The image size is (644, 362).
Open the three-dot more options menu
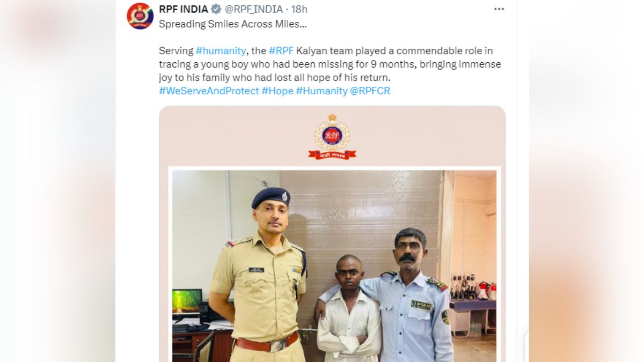coord(499,9)
